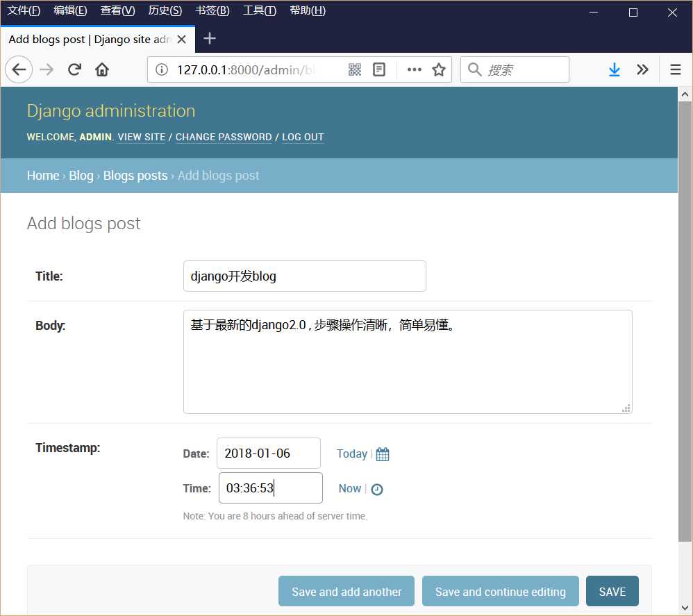Viewport: 693px width, 616px height.
Task: Open the 书签(B) menu
Action: [212, 10]
